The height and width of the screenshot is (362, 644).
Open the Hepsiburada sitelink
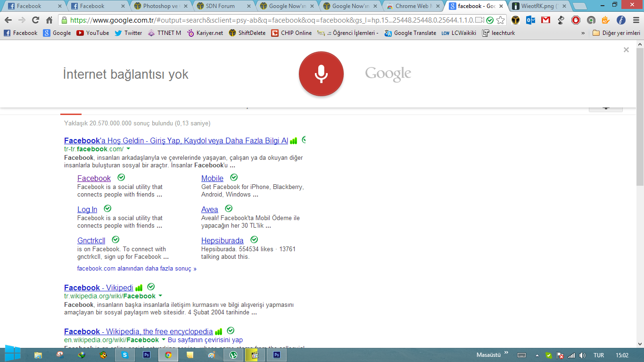pos(223,240)
